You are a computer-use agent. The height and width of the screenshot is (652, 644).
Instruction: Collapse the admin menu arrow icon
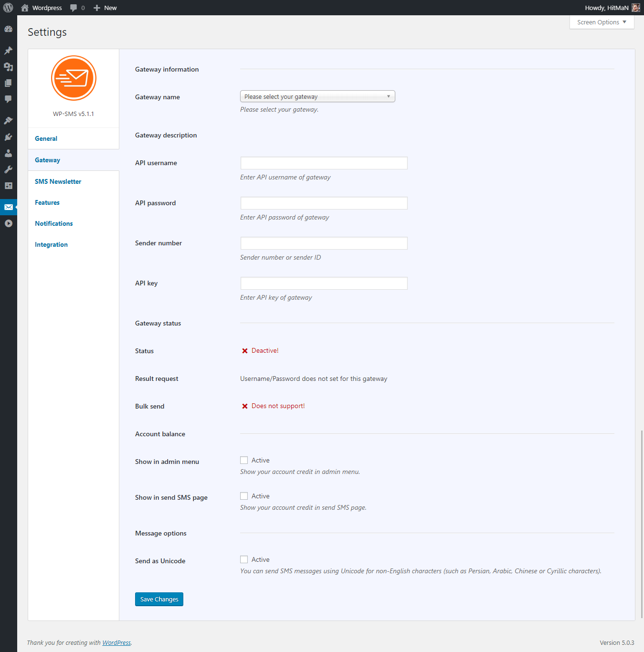(8, 223)
